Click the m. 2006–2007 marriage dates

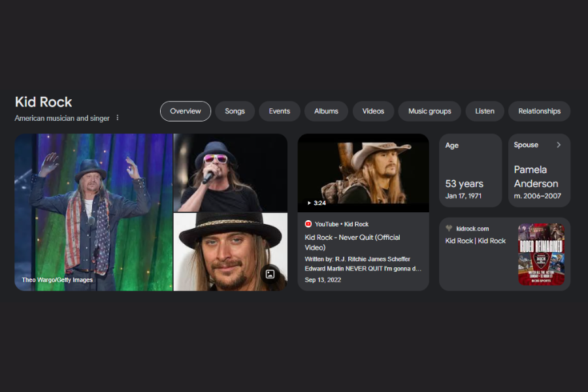(x=538, y=196)
